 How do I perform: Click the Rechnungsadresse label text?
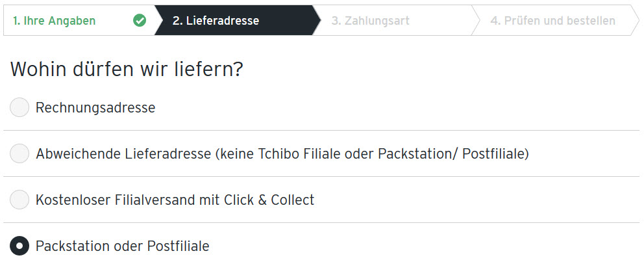coord(95,108)
